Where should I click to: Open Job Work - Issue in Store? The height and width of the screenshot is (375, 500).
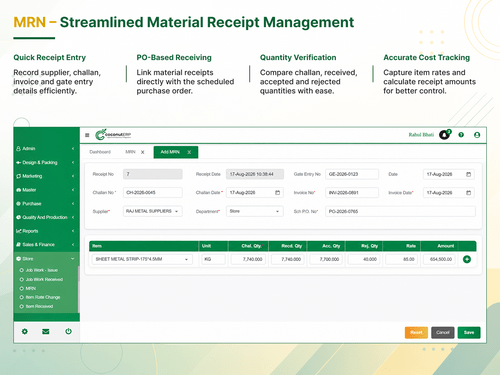tap(42, 270)
